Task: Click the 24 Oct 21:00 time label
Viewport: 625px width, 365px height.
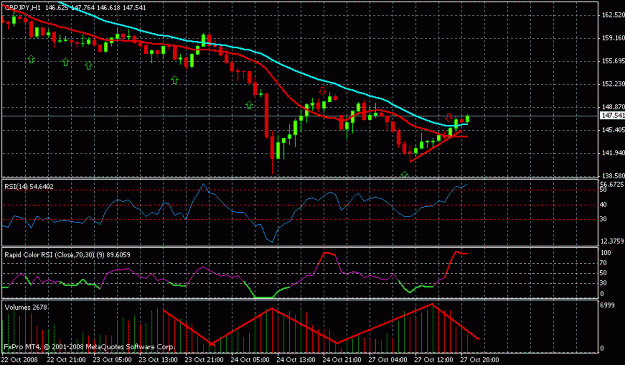Action: (342, 359)
